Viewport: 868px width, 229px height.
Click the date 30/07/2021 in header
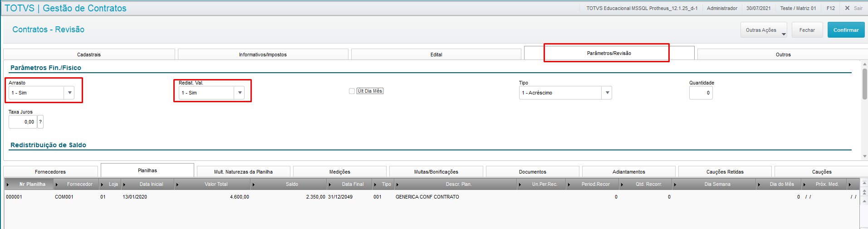click(x=759, y=8)
